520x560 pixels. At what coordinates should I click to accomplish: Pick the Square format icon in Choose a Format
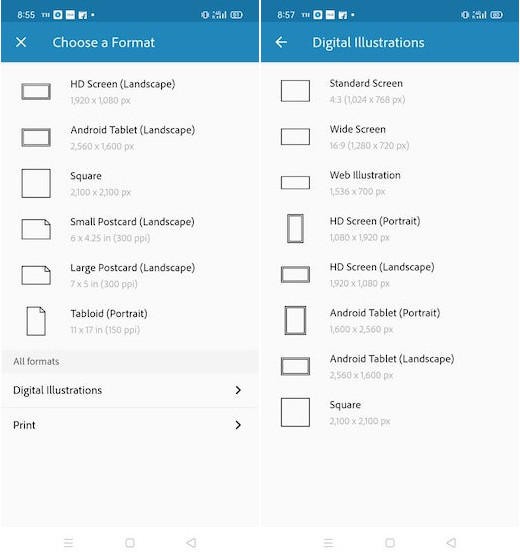point(36,183)
